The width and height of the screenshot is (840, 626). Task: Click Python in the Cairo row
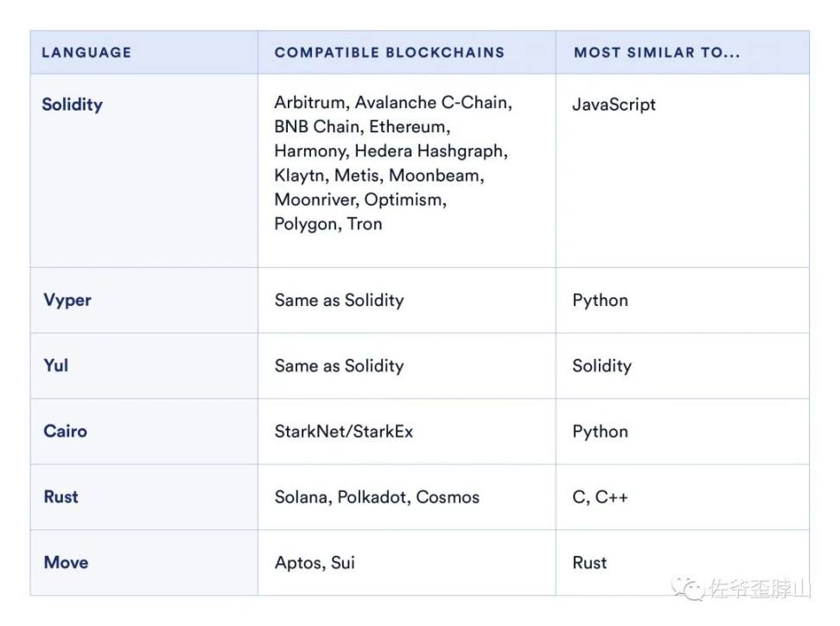600,431
